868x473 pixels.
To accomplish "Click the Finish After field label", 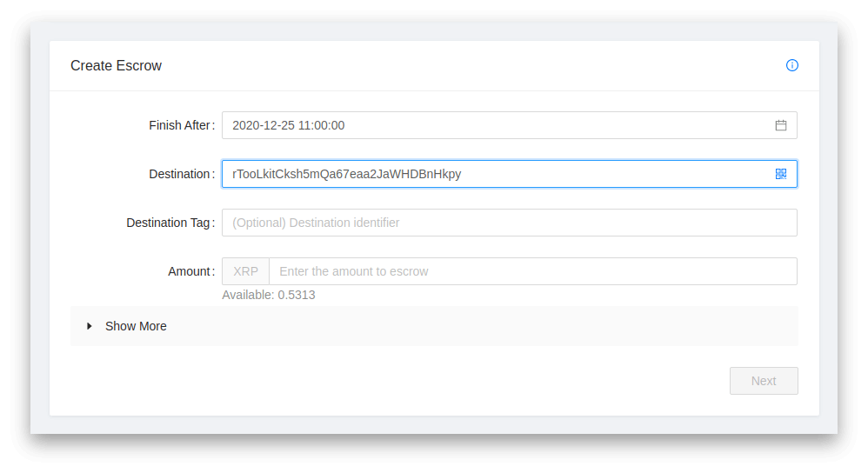I will pyautogui.click(x=182, y=125).
